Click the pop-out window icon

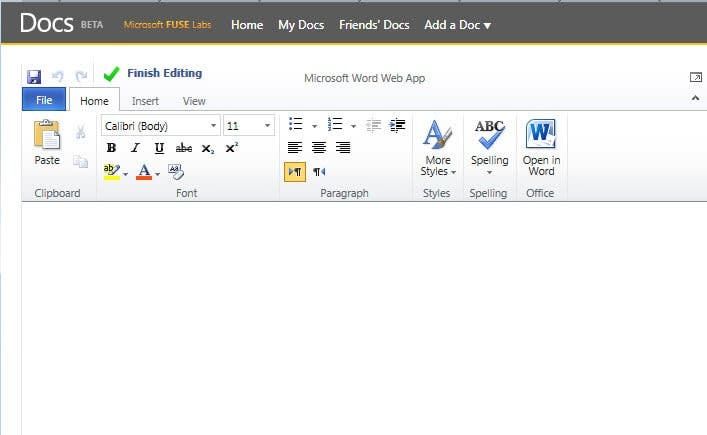click(x=696, y=77)
